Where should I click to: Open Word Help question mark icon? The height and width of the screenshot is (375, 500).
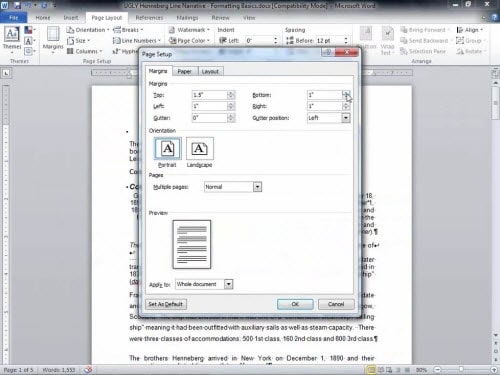click(494, 18)
